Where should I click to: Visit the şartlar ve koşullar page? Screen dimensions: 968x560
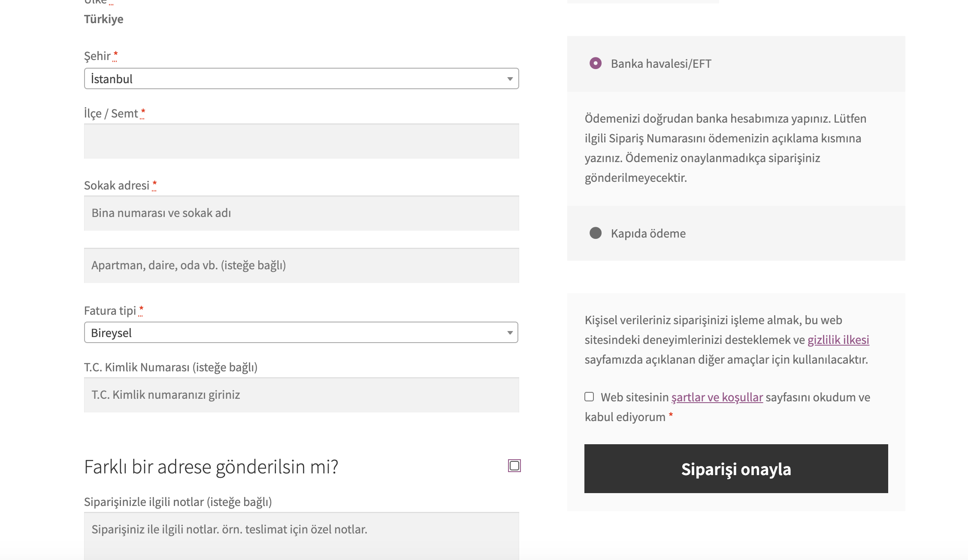pyautogui.click(x=717, y=397)
